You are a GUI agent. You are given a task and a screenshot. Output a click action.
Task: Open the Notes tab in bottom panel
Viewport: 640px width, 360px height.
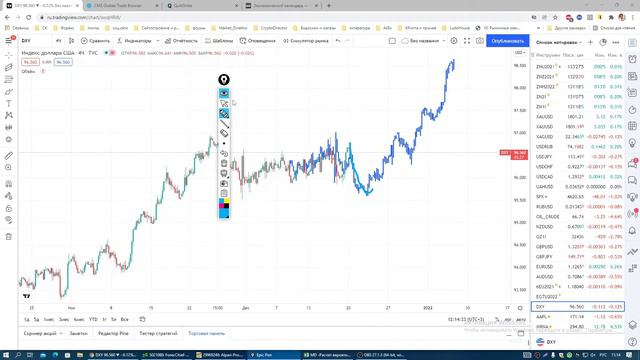click(78, 333)
